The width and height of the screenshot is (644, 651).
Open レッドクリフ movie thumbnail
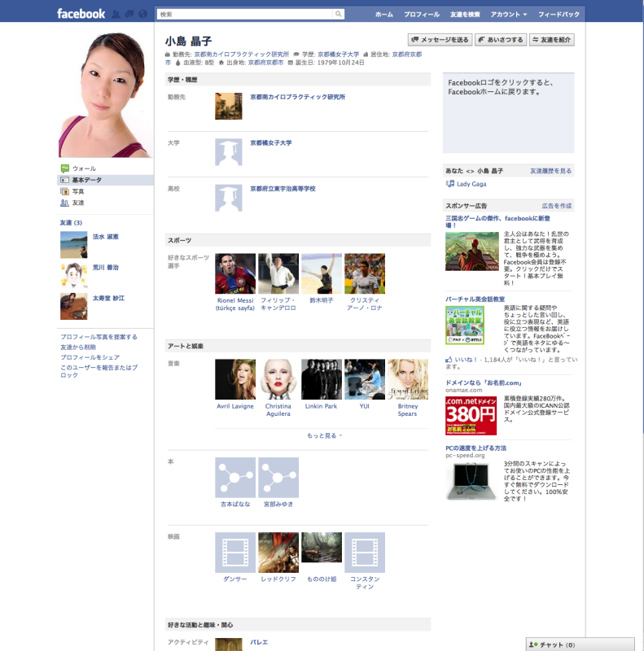(x=278, y=553)
